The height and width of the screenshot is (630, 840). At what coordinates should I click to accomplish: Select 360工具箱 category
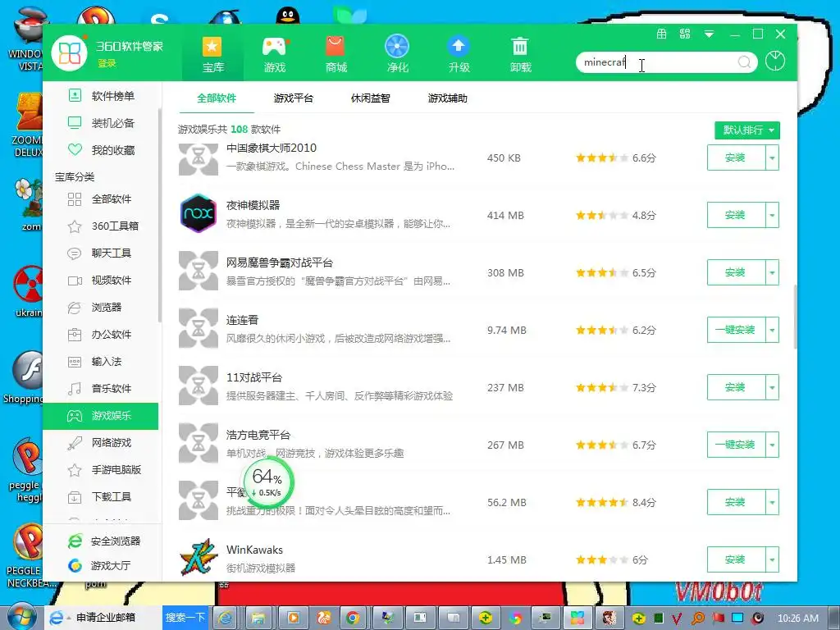click(x=102, y=226)
